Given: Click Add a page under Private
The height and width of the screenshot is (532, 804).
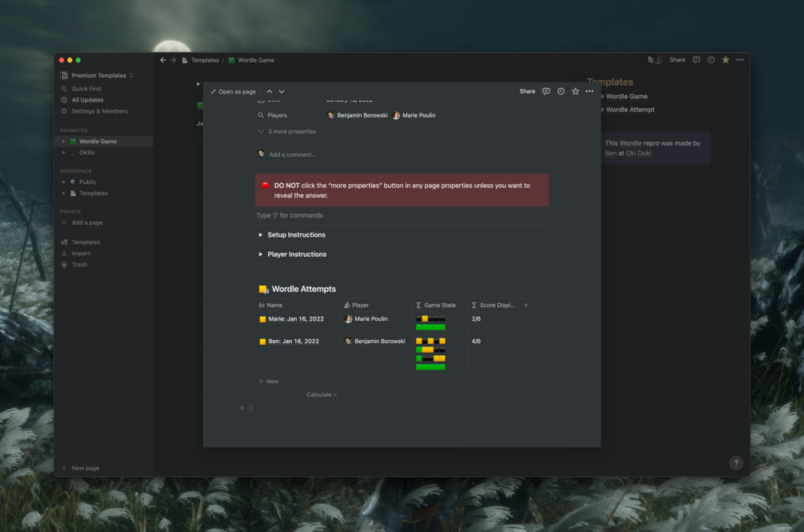Looking at the screenshot, I should click(82, 222).
